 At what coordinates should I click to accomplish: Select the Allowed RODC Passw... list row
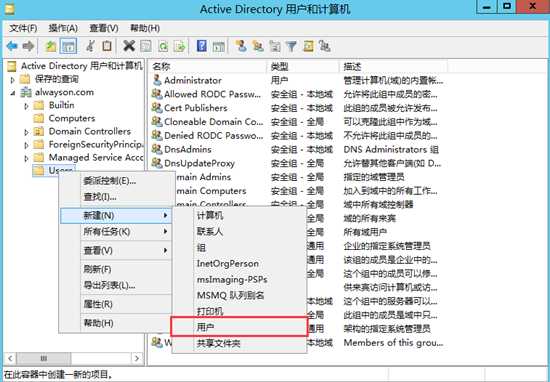(297, 94)
